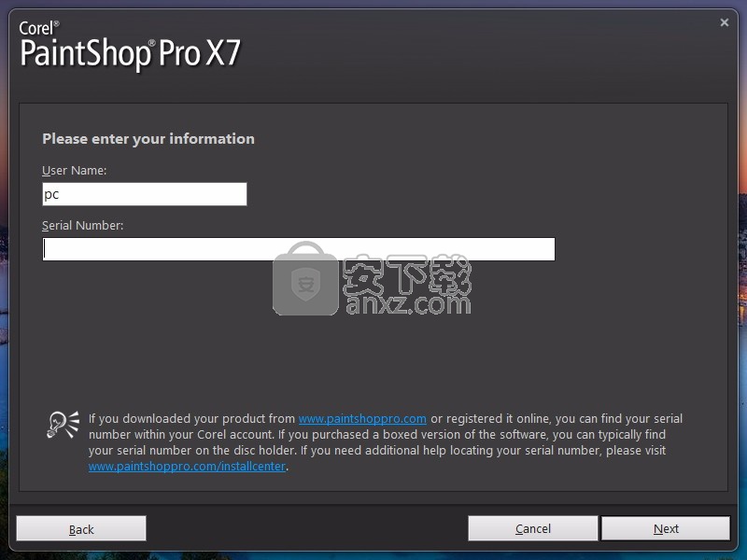This screenshot has height=560, width=747.
Task: Cancel the PaintShop Pro installation
Action: (532, 528)
